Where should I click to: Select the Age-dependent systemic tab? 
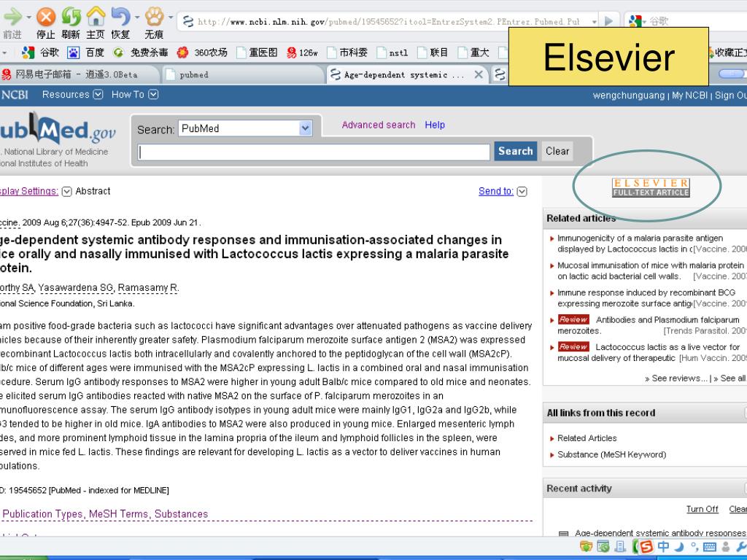click(403, 74)
